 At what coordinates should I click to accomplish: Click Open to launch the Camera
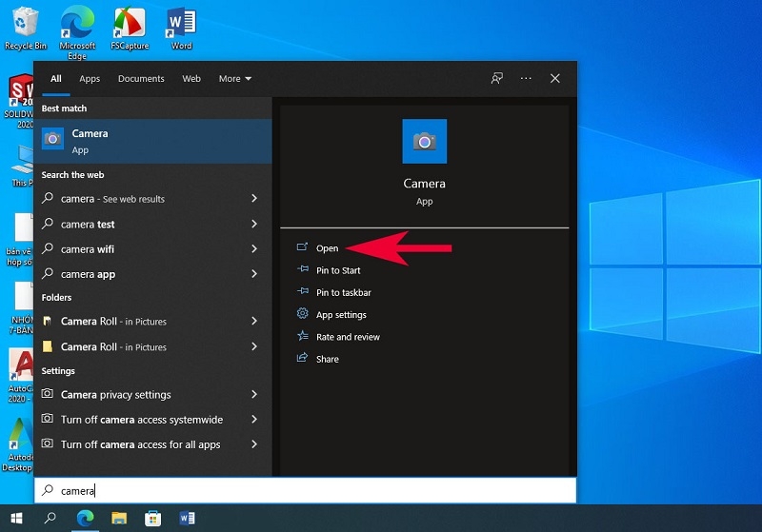point(327,248)
